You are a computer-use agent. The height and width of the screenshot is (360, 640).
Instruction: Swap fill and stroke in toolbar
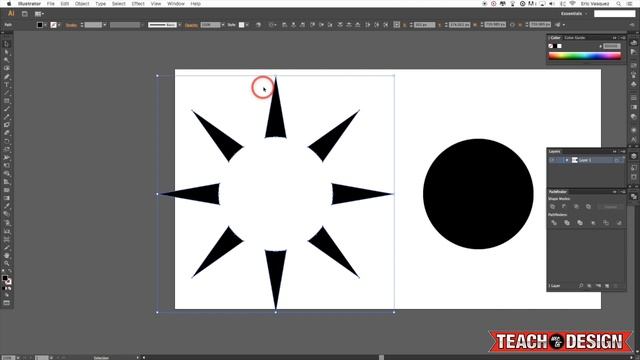[10, 272]
